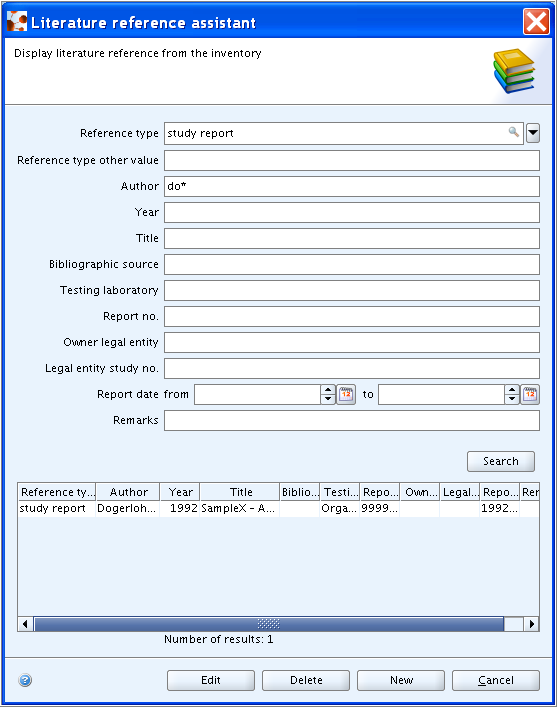Click the Delete button
The image size is (557, 707).
[x=306, y=680]
